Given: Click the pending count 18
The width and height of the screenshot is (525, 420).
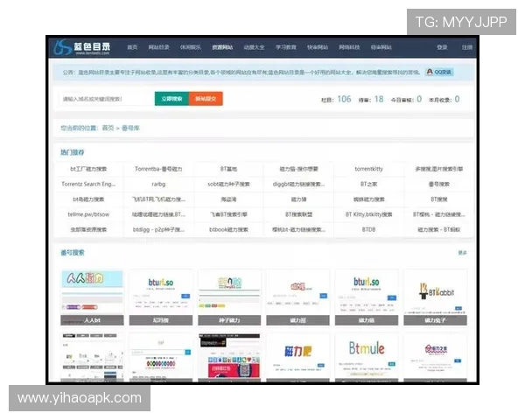Looking at the screenshot, I should coord(379,99).
